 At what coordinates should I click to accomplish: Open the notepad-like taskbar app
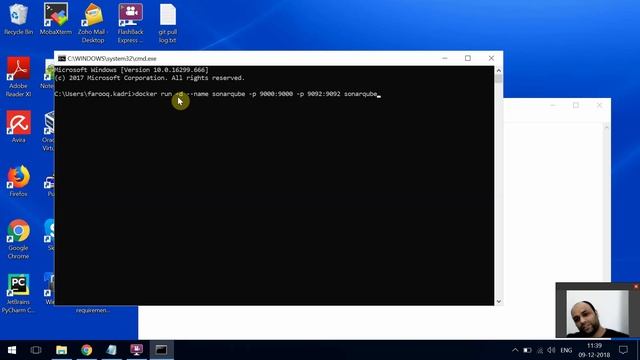(x=111, y=350)
